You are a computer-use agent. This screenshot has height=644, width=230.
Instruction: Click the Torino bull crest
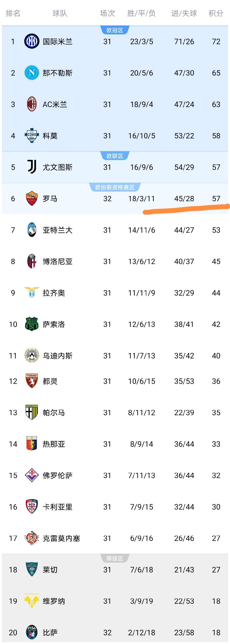pyautogui.click(x=32, y=381)
